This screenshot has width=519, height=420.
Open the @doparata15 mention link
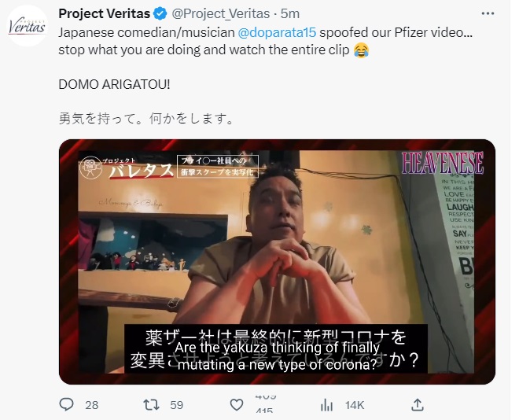[277, 32]
